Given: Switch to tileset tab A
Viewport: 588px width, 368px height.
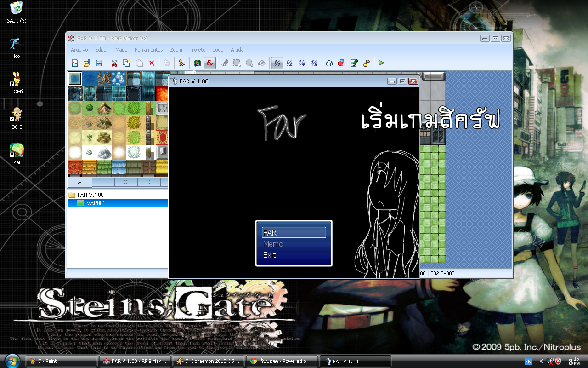Looking at the screenshot, I should point(79,182).
